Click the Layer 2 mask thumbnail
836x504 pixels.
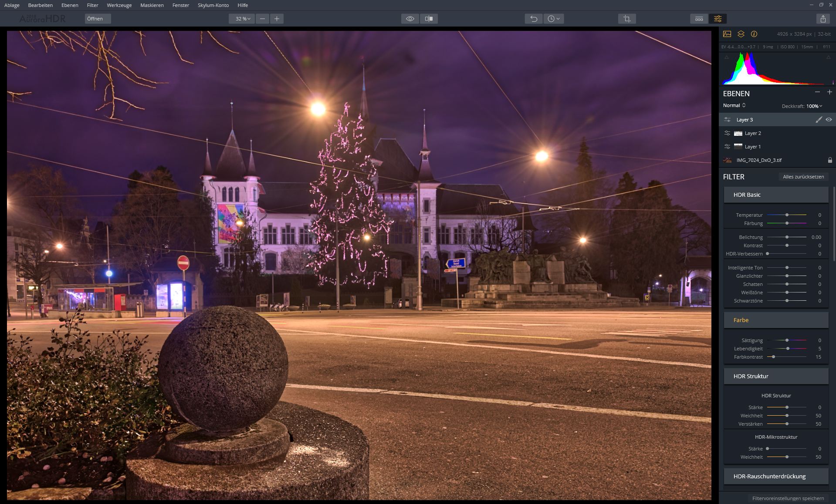pyautogui.click(x=738, y=133)
